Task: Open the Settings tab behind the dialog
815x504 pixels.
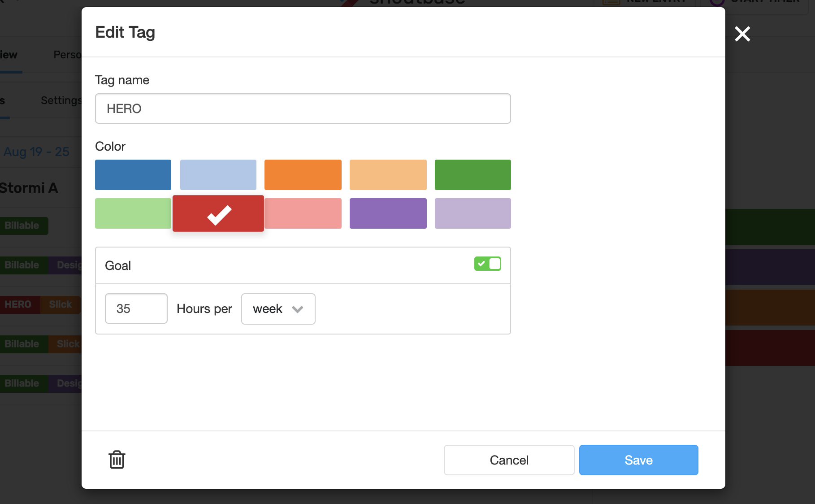Action: 61,100
